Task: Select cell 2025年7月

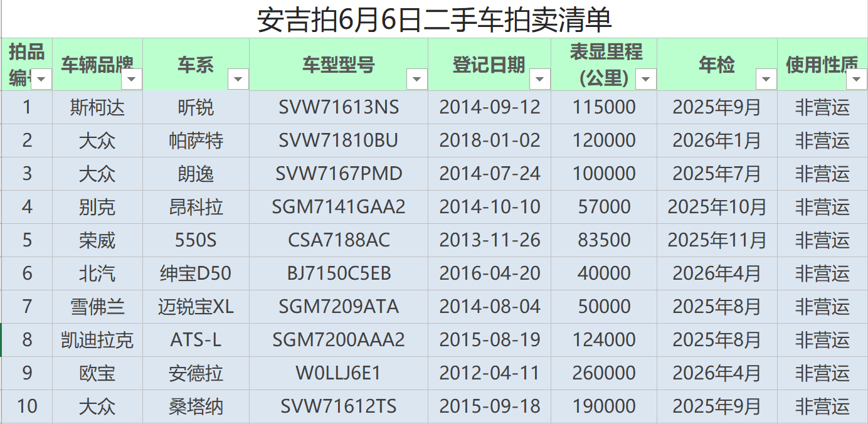Action: (x=717, y=174)
